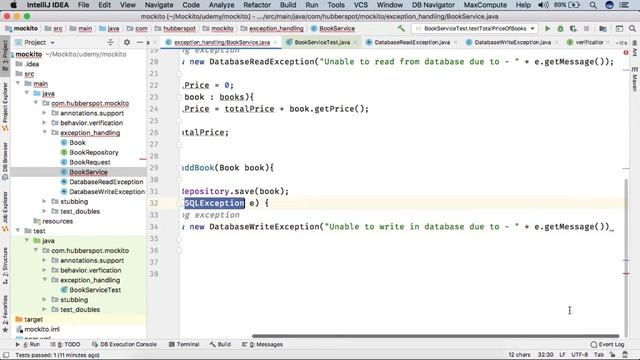Click the read-only lock icon in status bar
Screen dimensions: 640x360
pos(613,355)
